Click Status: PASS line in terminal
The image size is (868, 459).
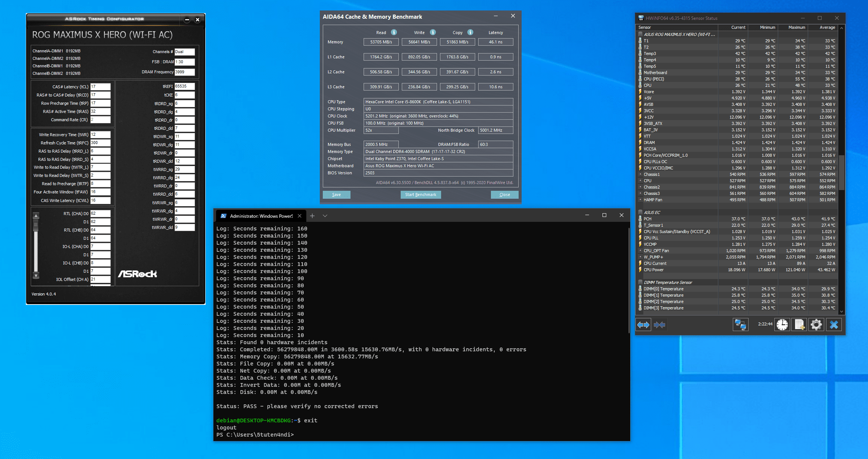297,406
